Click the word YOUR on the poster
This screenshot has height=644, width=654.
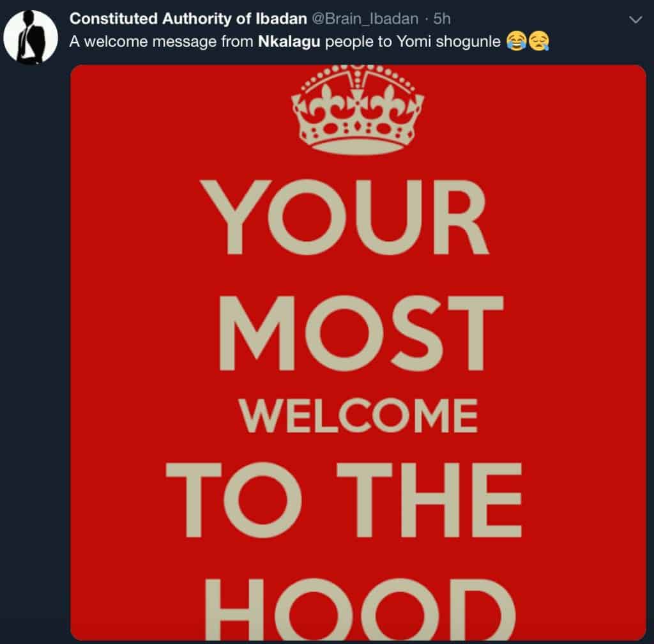[344, 217]
